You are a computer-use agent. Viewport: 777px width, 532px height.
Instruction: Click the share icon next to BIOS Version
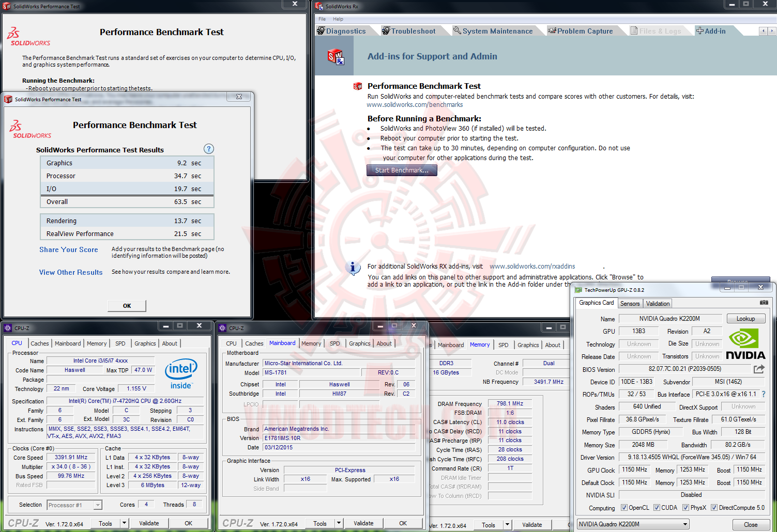[759, 369]
